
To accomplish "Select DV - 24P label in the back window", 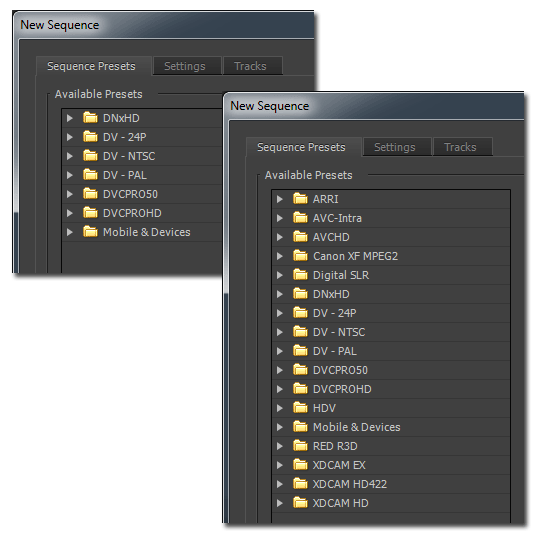I will click(x=125, y=137).
